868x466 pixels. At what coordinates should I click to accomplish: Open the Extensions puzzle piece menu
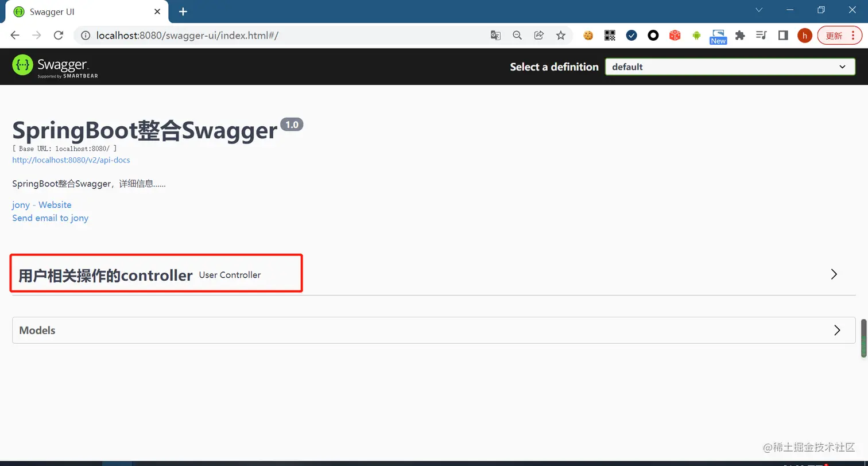(x=740, y=36)
